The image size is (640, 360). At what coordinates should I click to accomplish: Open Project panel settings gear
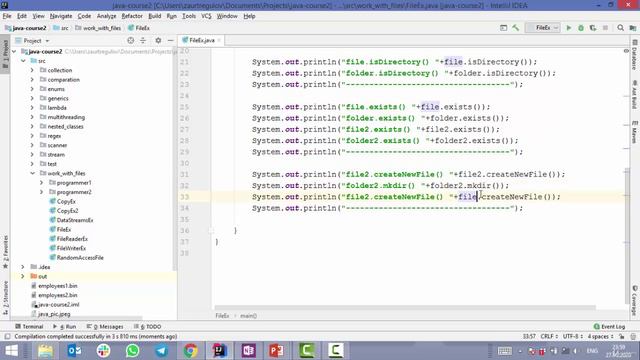[x=158, y=40]
